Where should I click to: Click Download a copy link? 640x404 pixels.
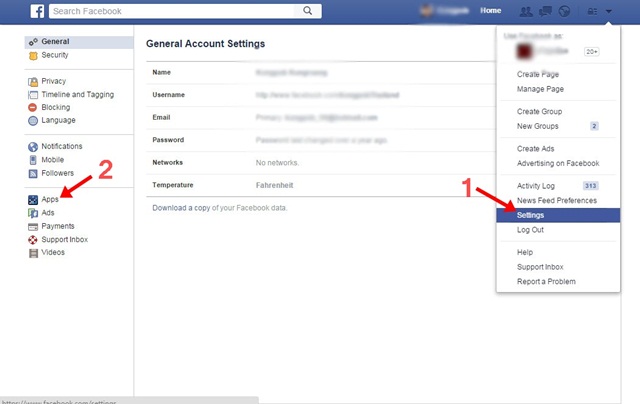coord(181,208)
